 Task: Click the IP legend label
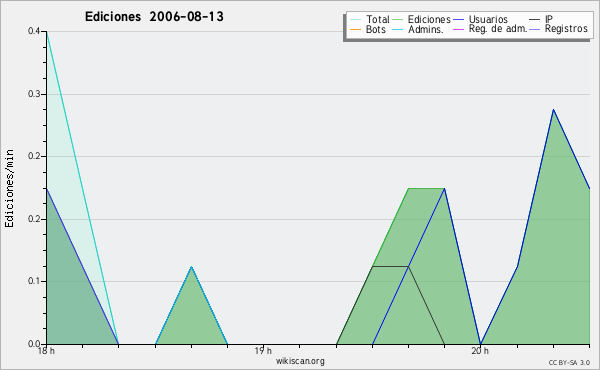click(x=549, y=19)
